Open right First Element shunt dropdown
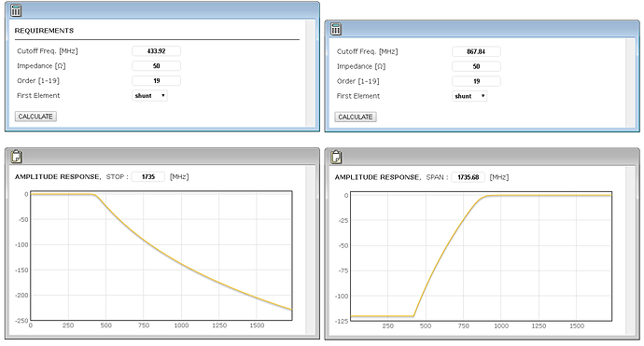The image size is (644, 346). (x=469, y=96)
